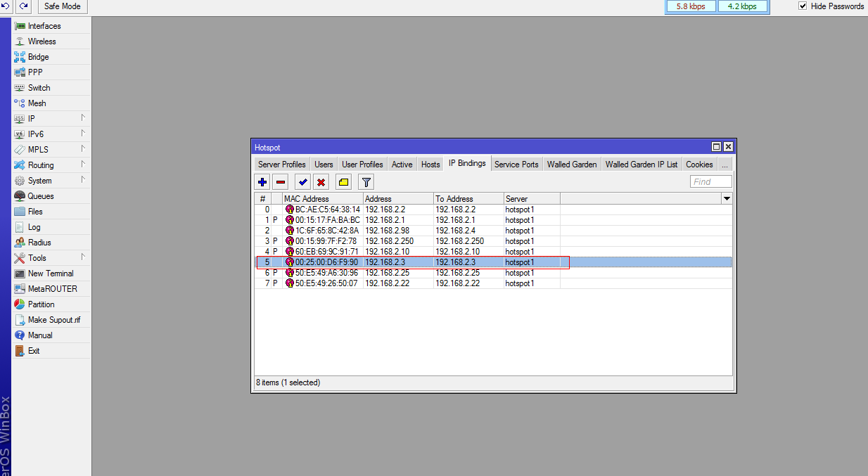The width and height of the screenshot is (868, 476).
Task: Click the Redo arrow in top toolbar
Action: point(24,6)
